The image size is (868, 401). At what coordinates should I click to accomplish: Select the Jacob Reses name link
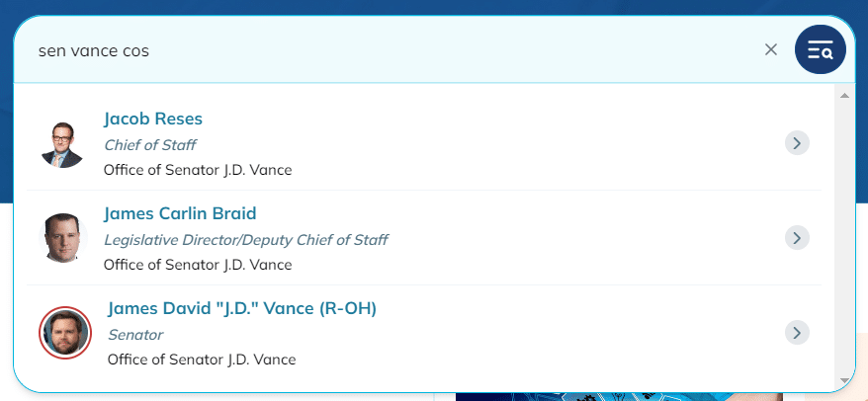[153, 119]
